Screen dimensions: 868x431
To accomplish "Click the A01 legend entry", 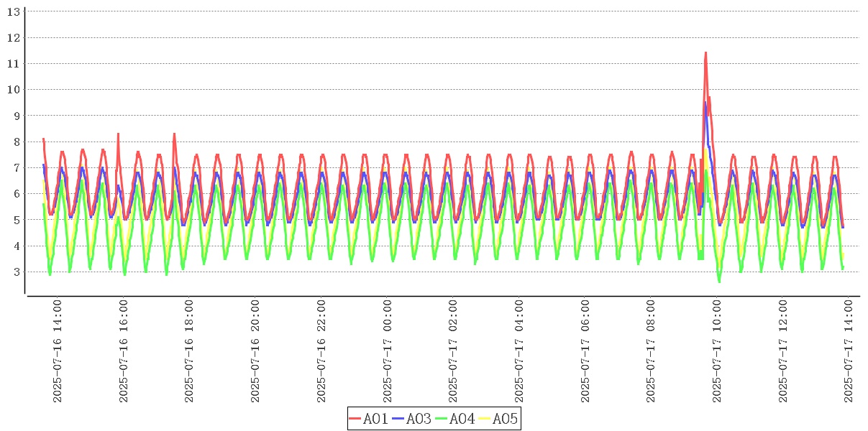I will 375,419.
